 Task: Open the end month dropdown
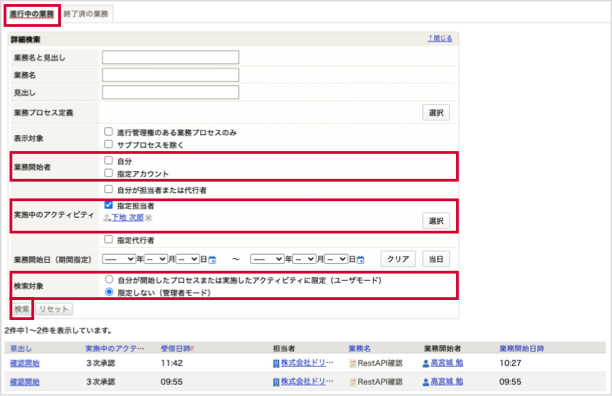[x=304, y=259]
